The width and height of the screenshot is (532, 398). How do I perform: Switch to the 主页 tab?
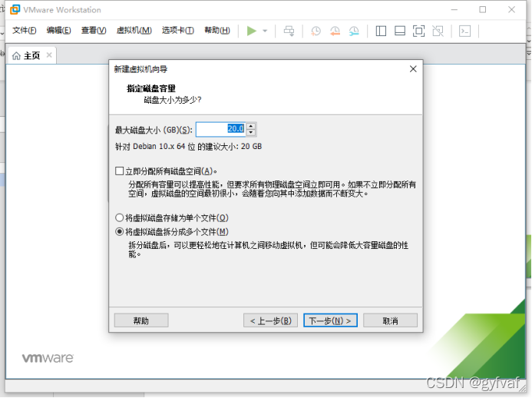(x=31, y=55)
